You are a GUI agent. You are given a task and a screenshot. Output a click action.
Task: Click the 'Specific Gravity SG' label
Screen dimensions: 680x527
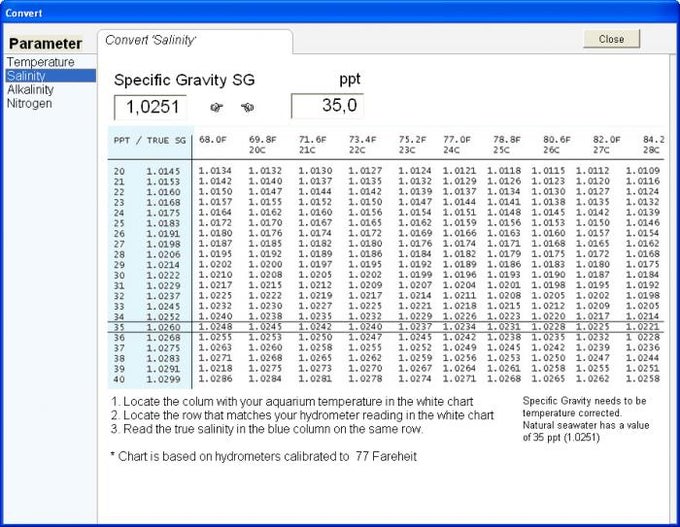pos(184,80)
